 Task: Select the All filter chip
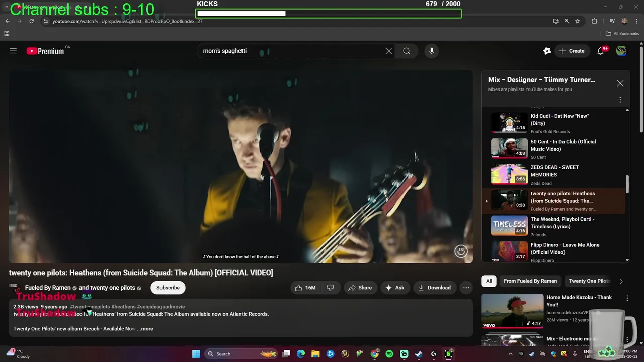tap(489, 281)
